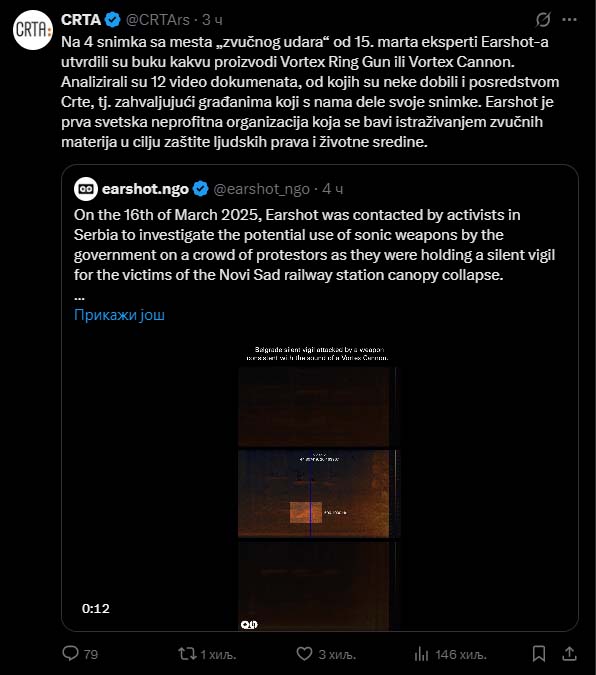Open the @CRTArs handle link
596x675 pixels.
point(158,20)
